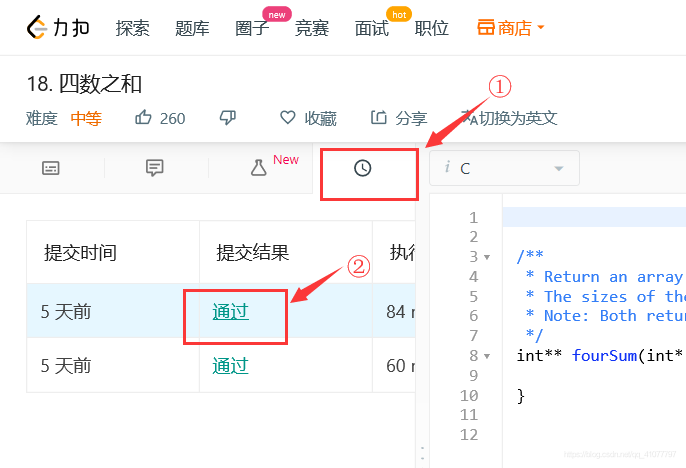Go to the 圈子 community page
The width and height of the screenshot is (686, 468).
point(252,28)
